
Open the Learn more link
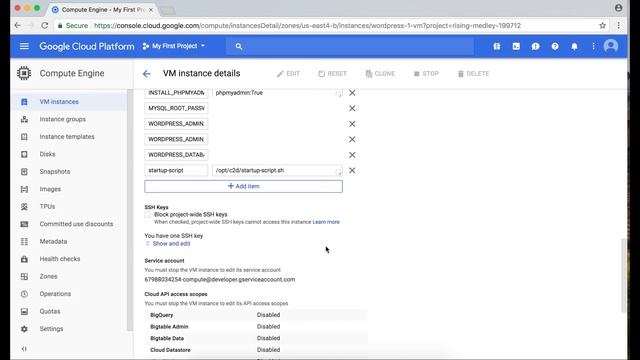(326, 222)
